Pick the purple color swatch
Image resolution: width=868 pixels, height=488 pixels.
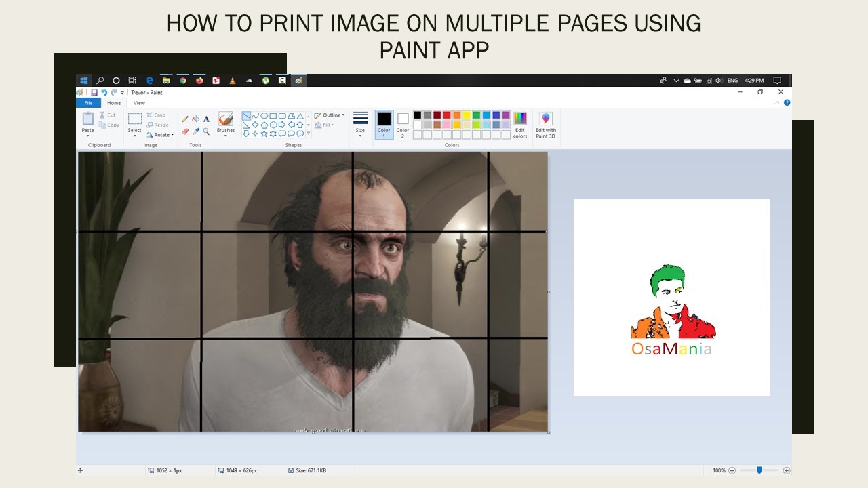(x=506, y=115)
